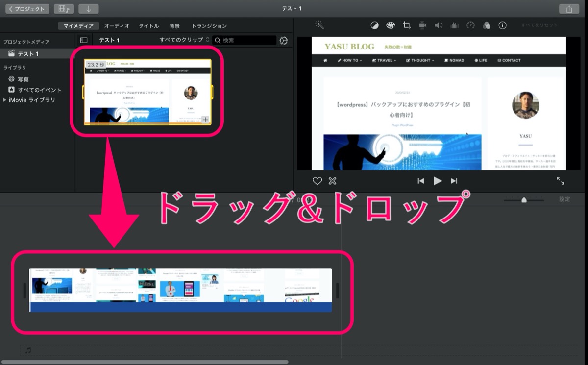Skip to next clip in viewer
This screenshot has width=588, height=365.
tap(454, 181)
